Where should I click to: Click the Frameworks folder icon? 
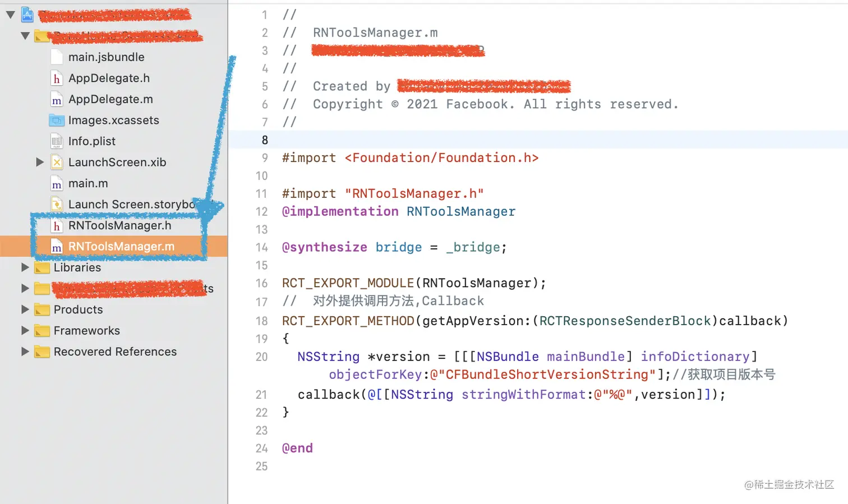coord(42,331)
